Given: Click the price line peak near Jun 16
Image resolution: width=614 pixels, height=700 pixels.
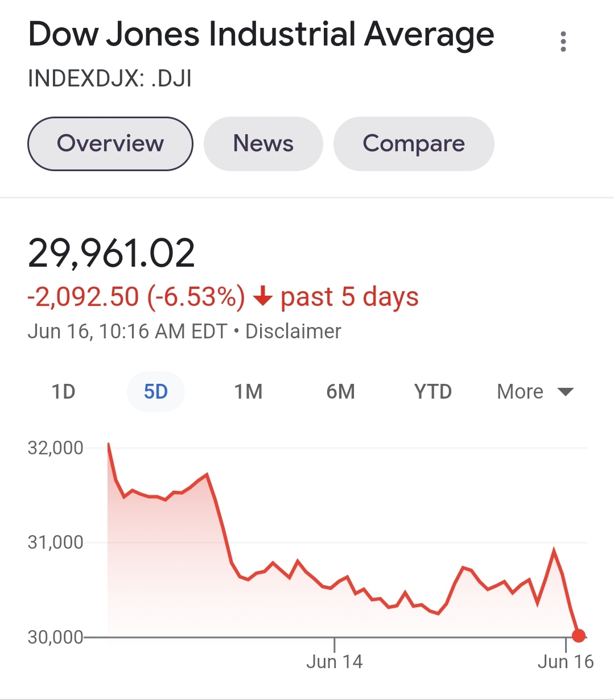Looking at the screenshot, I should (554, 550).
